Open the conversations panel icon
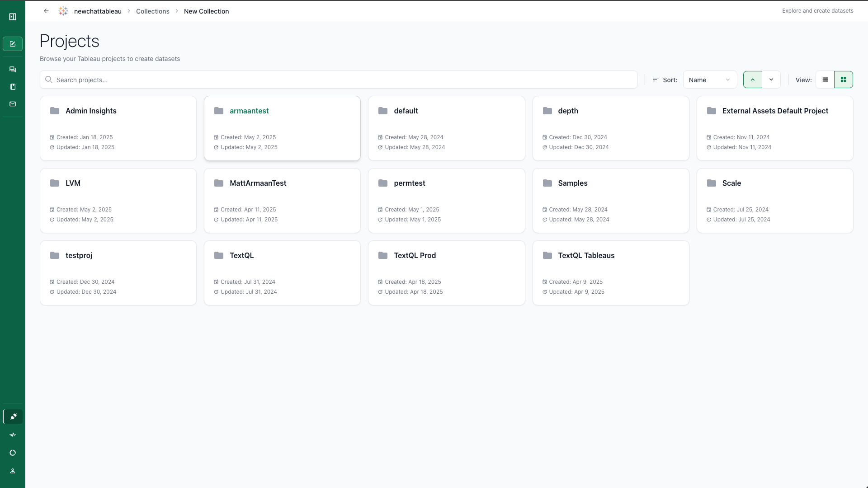Viewport: 868px width, 488px height. pos(12,69)
